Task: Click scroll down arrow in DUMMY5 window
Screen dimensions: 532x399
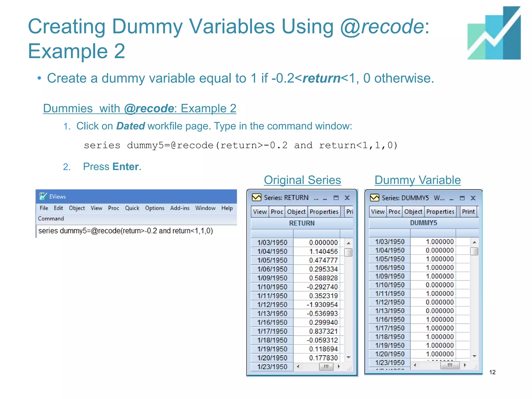Action: click(x=474, y=356)
